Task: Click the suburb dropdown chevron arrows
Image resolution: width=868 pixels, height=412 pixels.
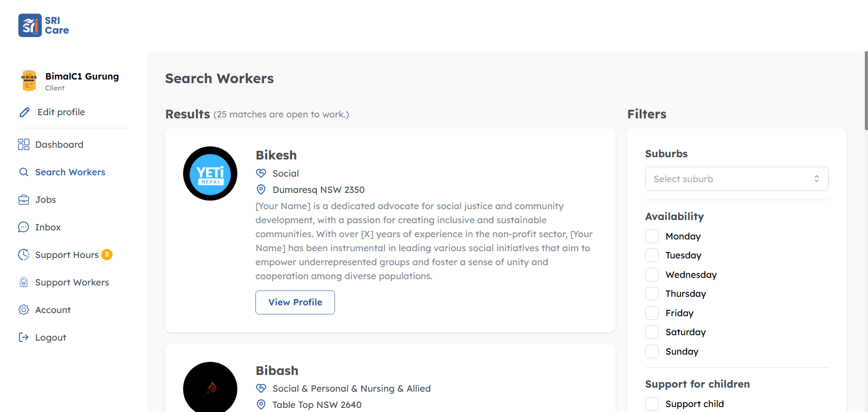Action: (816, 179)
